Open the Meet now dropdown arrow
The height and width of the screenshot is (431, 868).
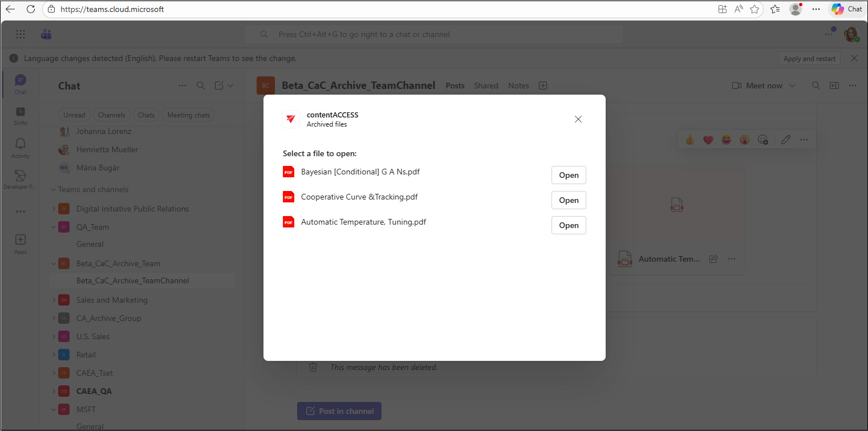coord(792,86)
